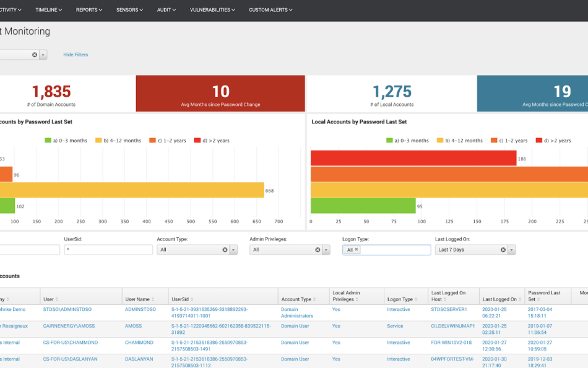588x368 pixels.
Task: Clear the Admin Privileges filter value
Action: click(x=318, y=250)
